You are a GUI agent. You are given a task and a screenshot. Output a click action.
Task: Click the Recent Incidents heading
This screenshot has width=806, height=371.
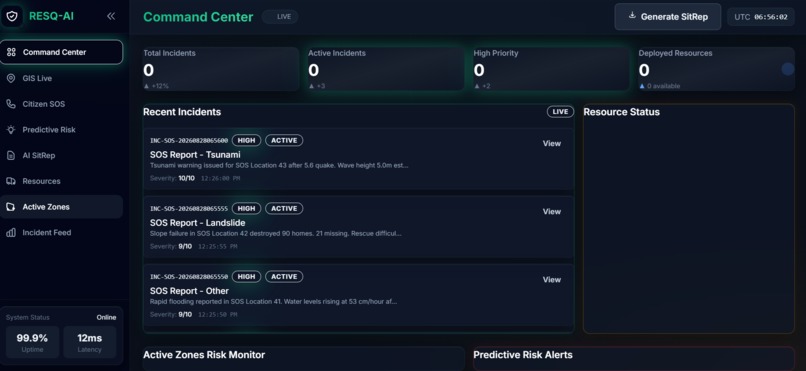182,112
